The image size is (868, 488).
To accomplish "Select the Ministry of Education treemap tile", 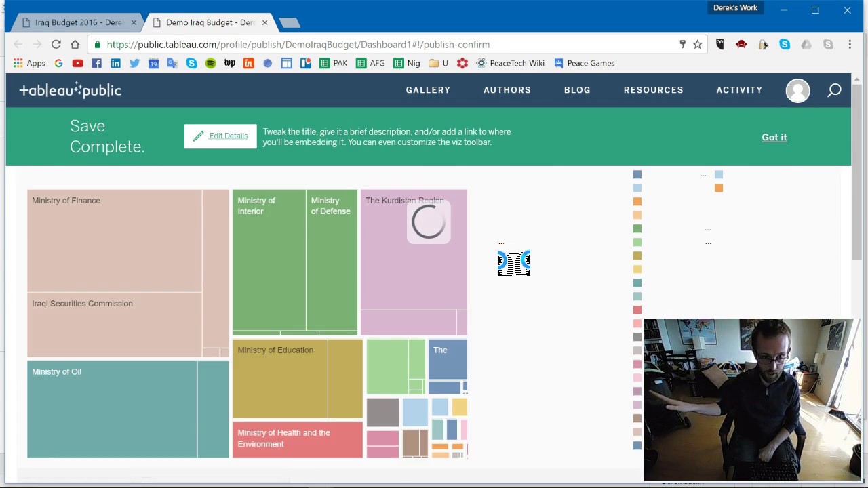I will [281, 378].
